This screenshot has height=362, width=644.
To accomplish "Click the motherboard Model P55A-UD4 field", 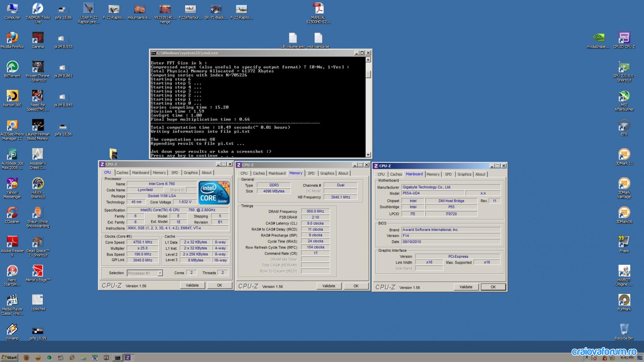I will tap(433, 193).
